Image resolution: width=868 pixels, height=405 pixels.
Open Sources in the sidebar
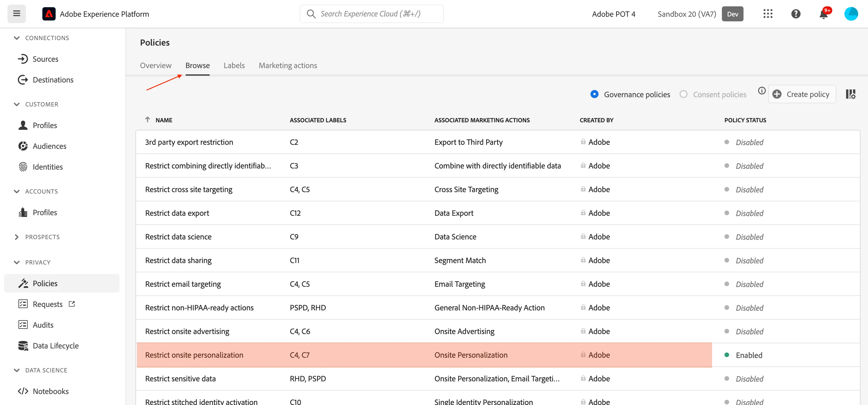click(45, 59)
